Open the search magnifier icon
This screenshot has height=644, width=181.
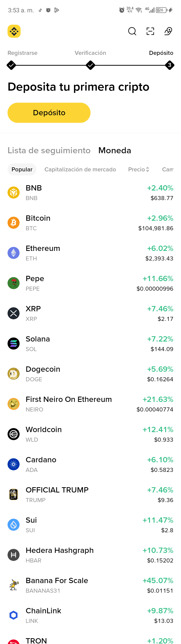pyautogui.click(x=132, y=31)
